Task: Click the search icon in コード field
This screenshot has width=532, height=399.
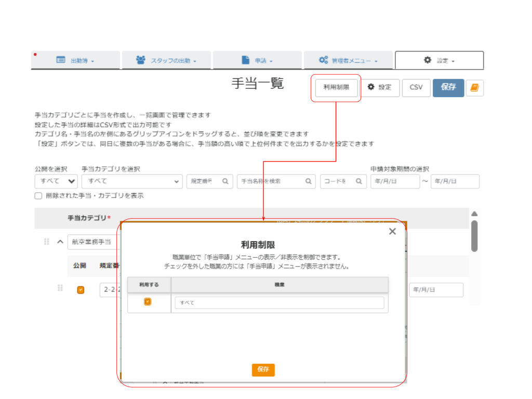Action: click(x=358, y=181)
